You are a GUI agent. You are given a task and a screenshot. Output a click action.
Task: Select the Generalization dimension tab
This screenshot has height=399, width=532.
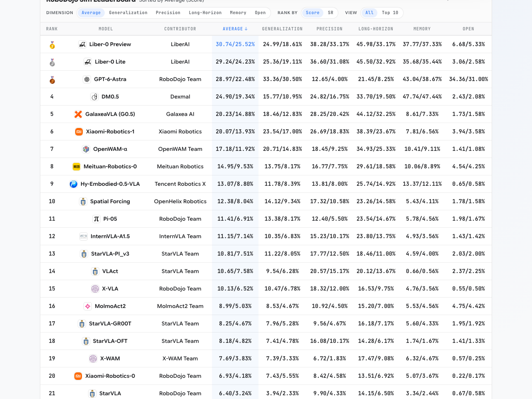(128, 13)
